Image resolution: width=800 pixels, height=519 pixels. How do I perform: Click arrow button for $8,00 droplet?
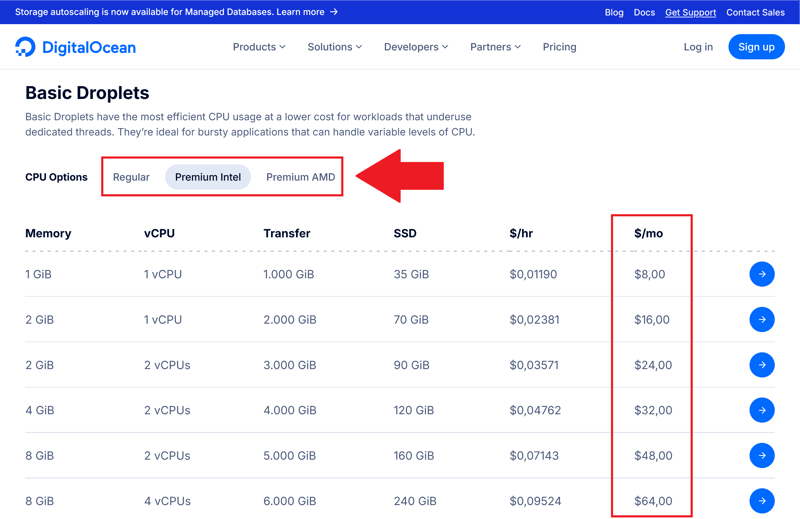(762, 274)
